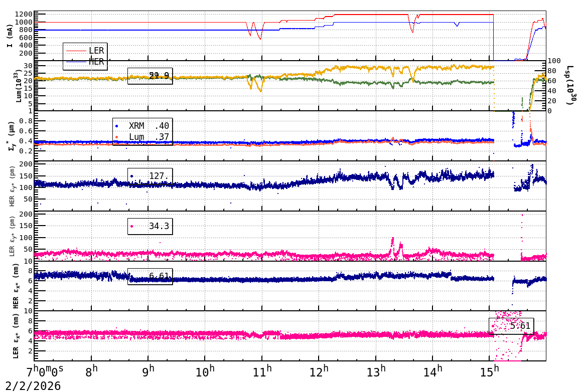Click the Lsp(10^30) right axis label
The width and height of the screenshot is (582, 392).
pos(570,86)
